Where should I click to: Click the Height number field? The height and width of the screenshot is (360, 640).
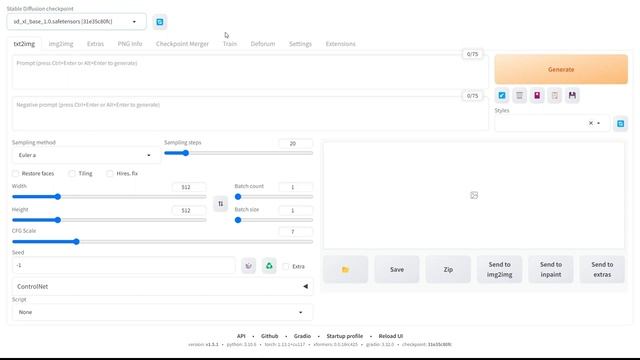189,211
